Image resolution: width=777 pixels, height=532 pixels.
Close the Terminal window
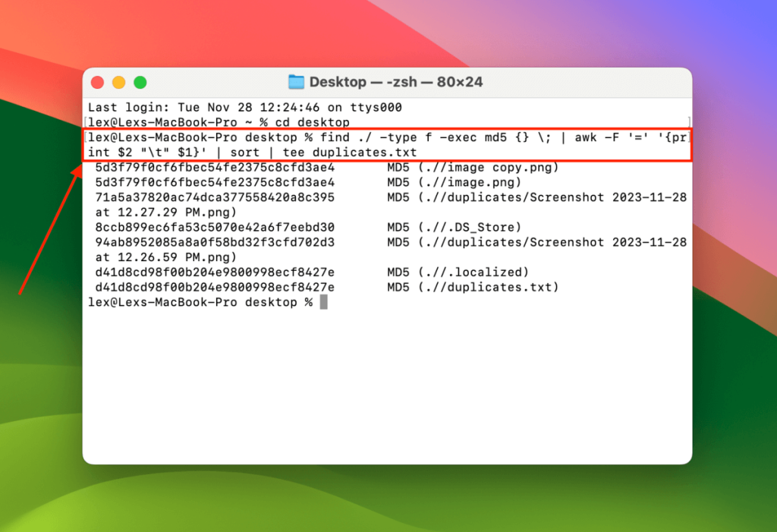[x=99, y=81]
